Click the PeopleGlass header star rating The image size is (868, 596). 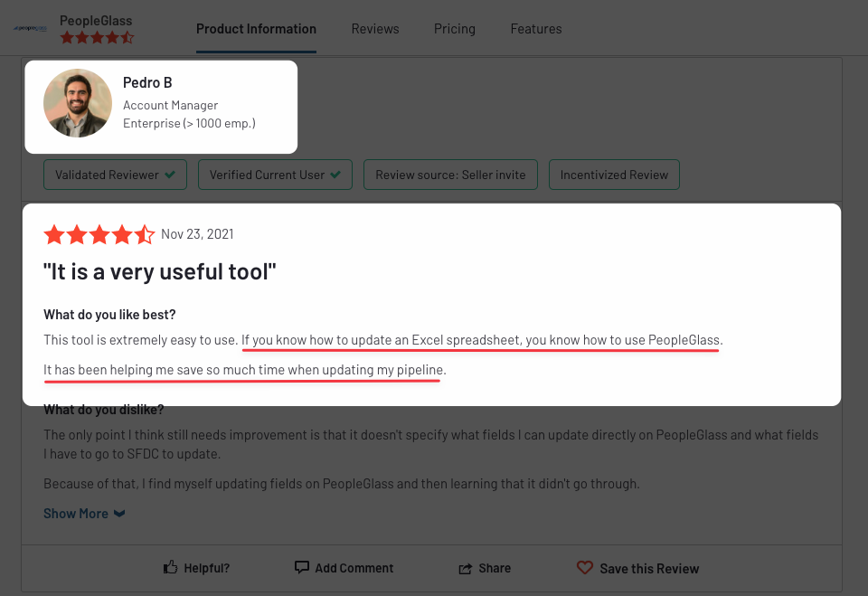tap(97, 38)
